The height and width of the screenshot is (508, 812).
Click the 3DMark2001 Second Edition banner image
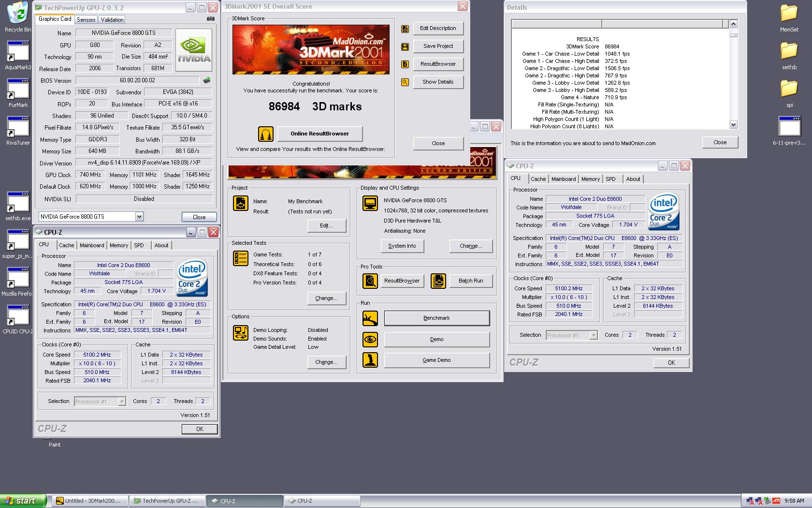[311, 49]
